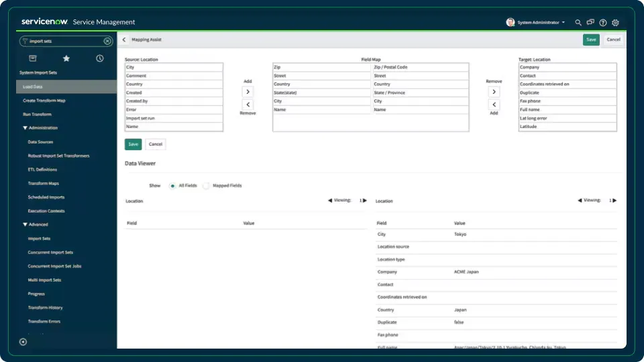
Task: Click the System Administrator avatar
Action: click(x=510, y=22)
